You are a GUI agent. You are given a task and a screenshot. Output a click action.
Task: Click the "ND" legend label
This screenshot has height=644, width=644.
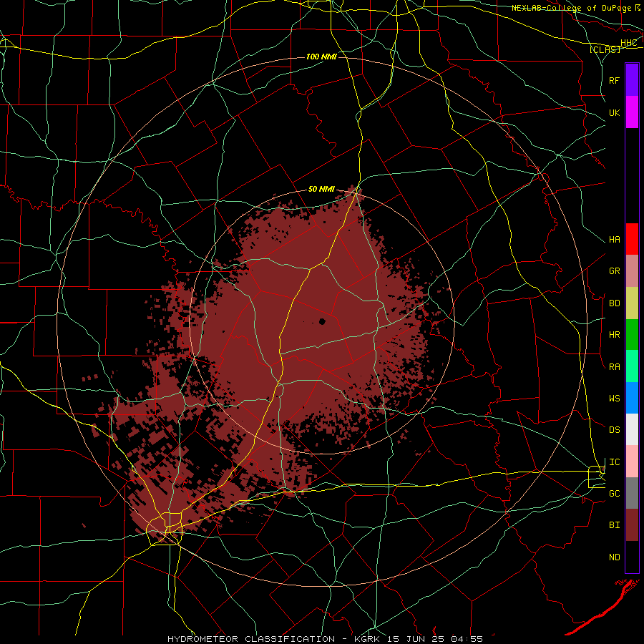tap(614, 557)
